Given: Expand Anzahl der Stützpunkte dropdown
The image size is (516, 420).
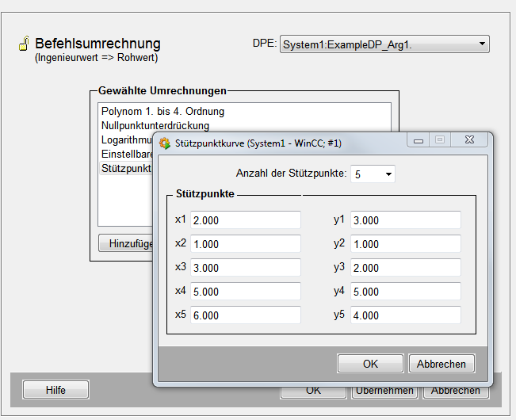Looking at the screenshot, I should (373, 174).
